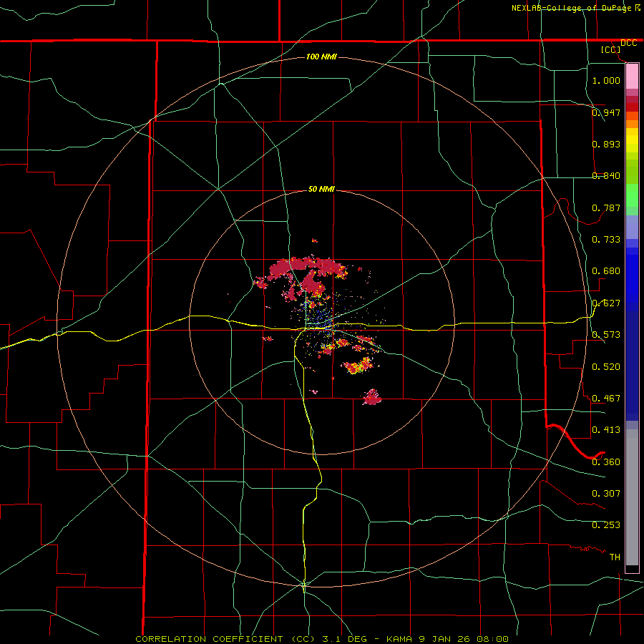Click the 0.253 legend value
The width and height of the screenshot is (644, 644).
[606, 525]
